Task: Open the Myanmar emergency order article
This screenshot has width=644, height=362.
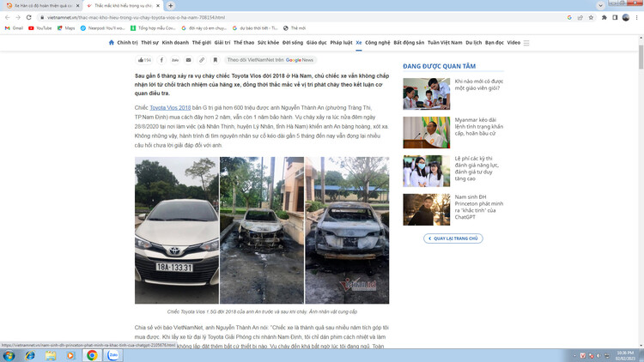Action: (479, 126)
